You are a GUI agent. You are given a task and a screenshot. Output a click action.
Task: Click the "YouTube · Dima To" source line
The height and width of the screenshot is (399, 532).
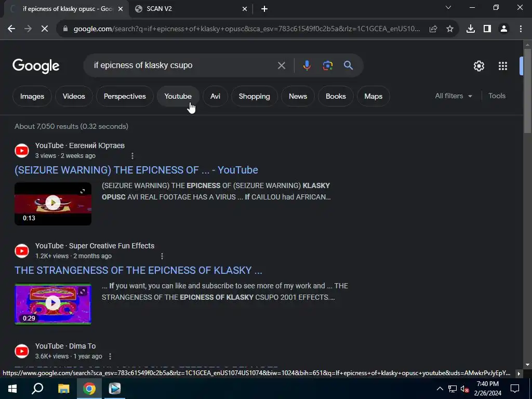[65, 346]
